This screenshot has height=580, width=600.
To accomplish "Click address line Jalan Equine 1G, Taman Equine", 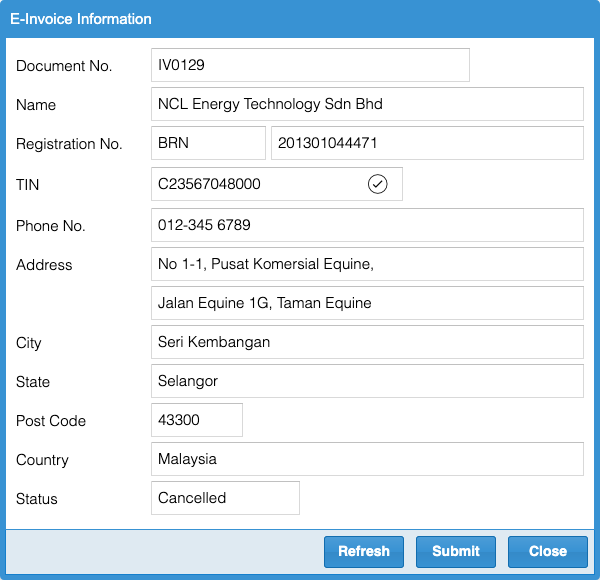I will point(367,303).
